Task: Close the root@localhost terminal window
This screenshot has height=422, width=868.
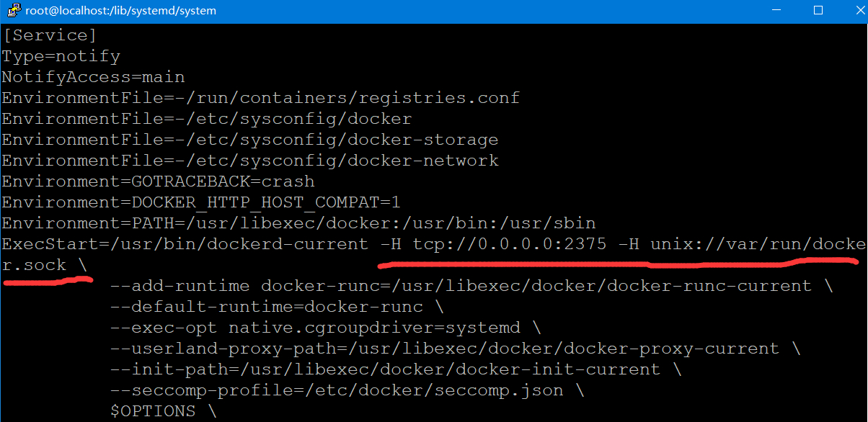Action: pos(851,11)
